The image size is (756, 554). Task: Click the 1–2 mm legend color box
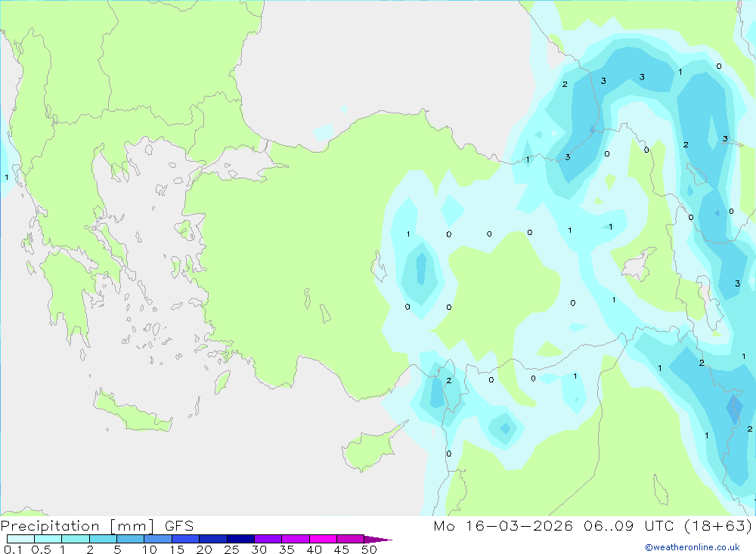click(76, 539)
